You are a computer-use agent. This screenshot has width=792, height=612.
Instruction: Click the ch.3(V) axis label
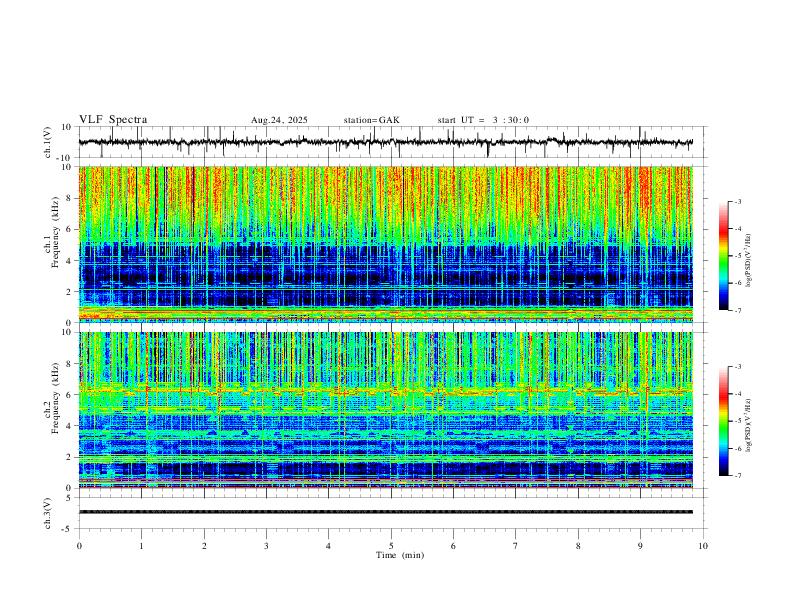[x=48, y=513]
